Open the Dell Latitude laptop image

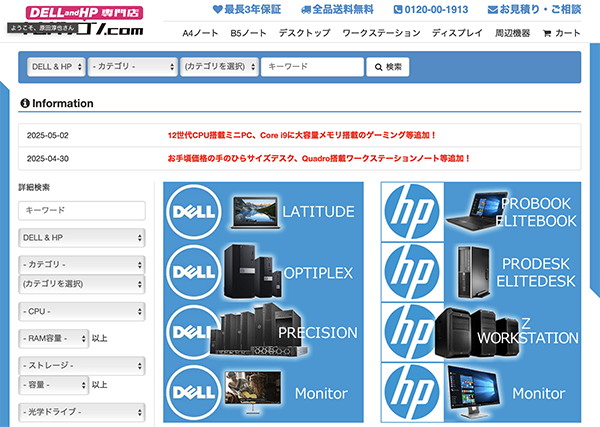[255, 213]
